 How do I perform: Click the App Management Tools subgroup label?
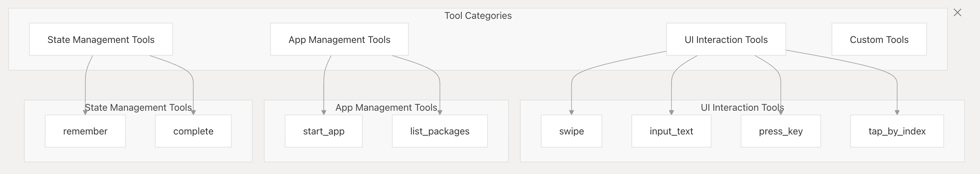(x=386, y=107)
